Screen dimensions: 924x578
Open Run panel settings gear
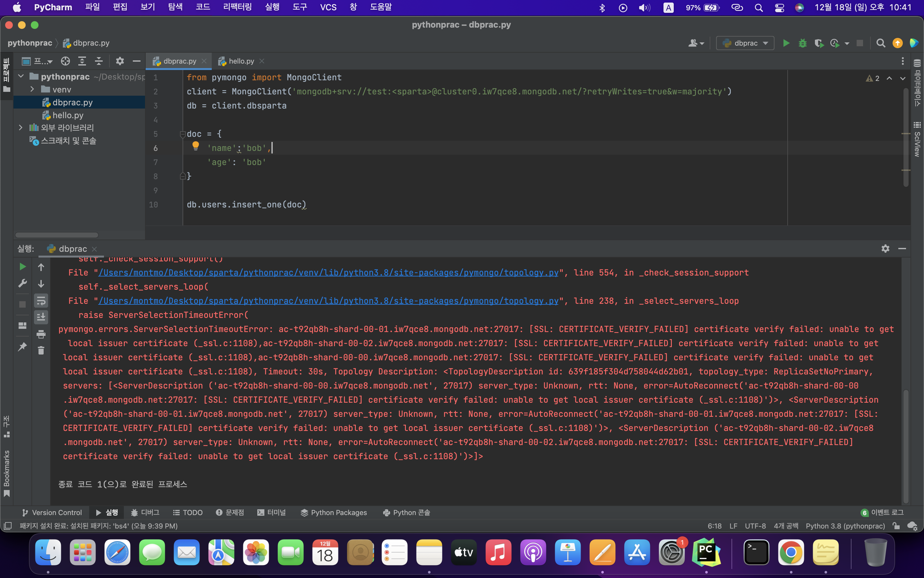886,249
